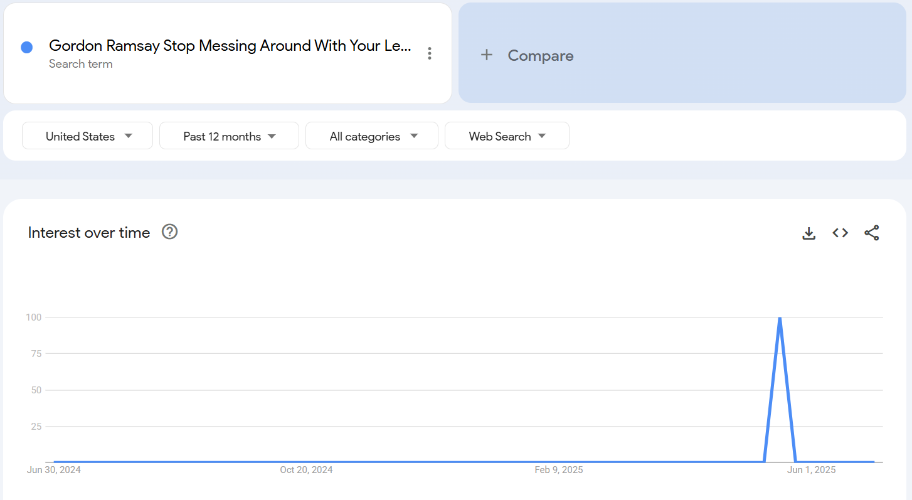Click the 75 value on y-axis
The width and height of the screenshot is (912, 500).
coord(36,353)
